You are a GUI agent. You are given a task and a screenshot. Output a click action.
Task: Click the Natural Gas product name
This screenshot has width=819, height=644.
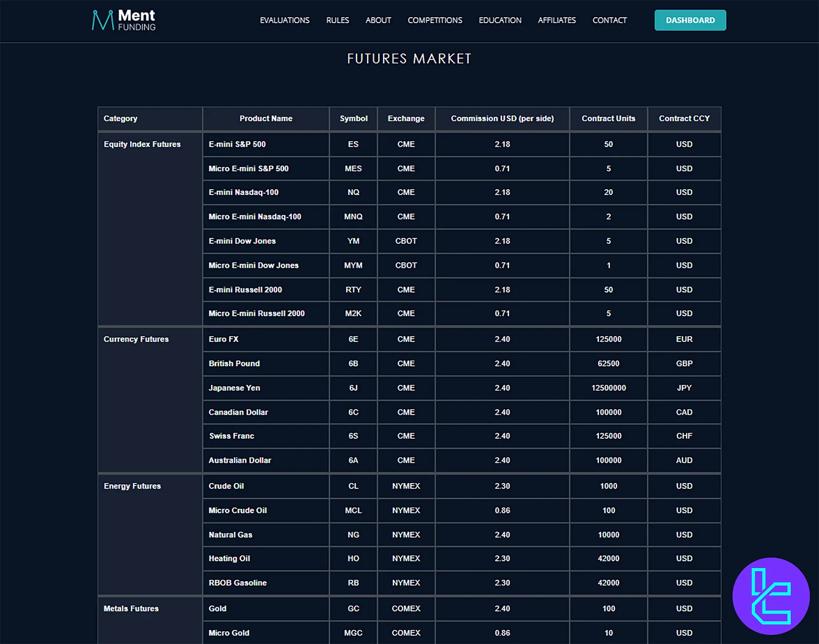(x=230, y=535)
